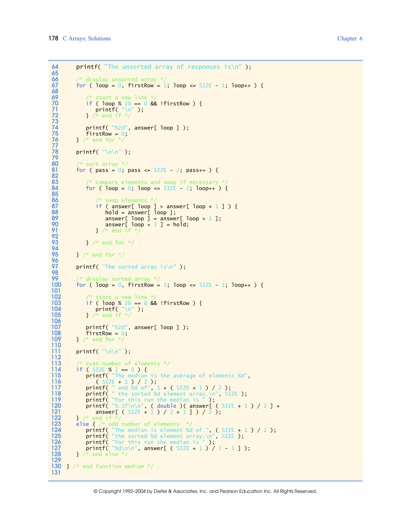Click the 'else' keyword on line 123

(82, 424)
